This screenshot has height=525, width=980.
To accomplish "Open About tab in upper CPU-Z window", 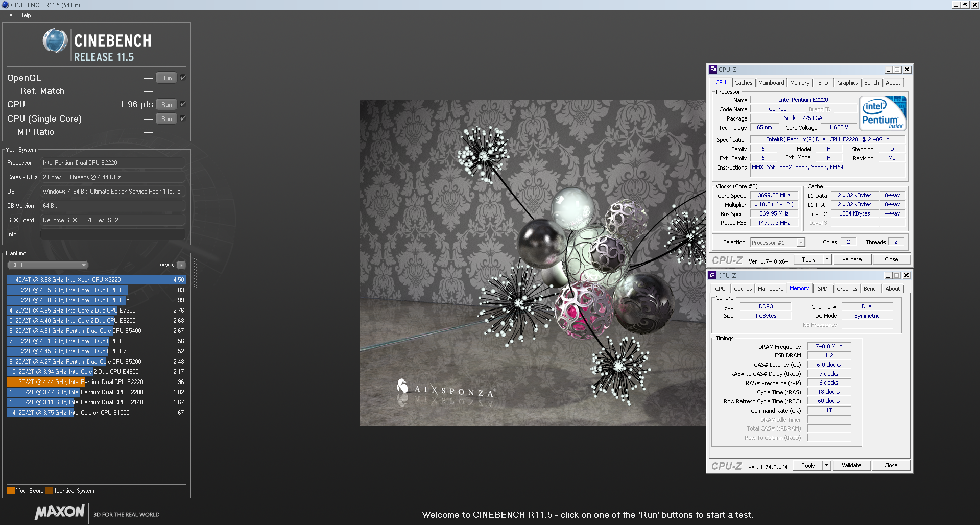I will click(893, 83).
